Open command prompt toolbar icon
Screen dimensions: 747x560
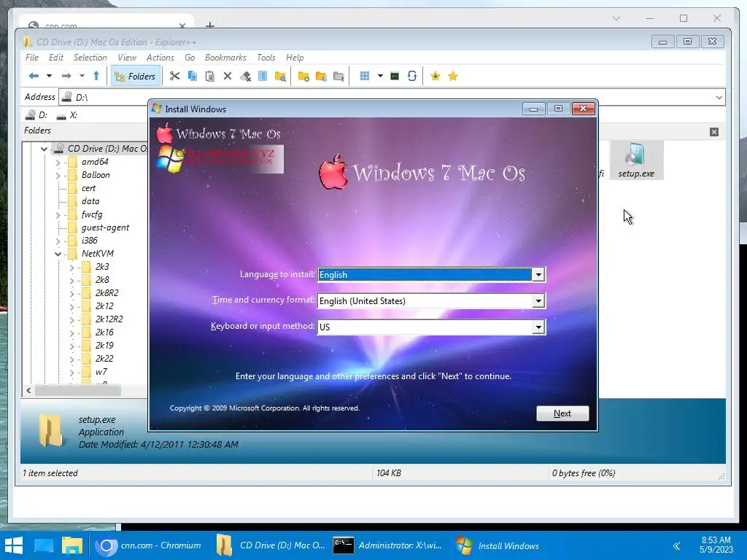click(395, 76)
